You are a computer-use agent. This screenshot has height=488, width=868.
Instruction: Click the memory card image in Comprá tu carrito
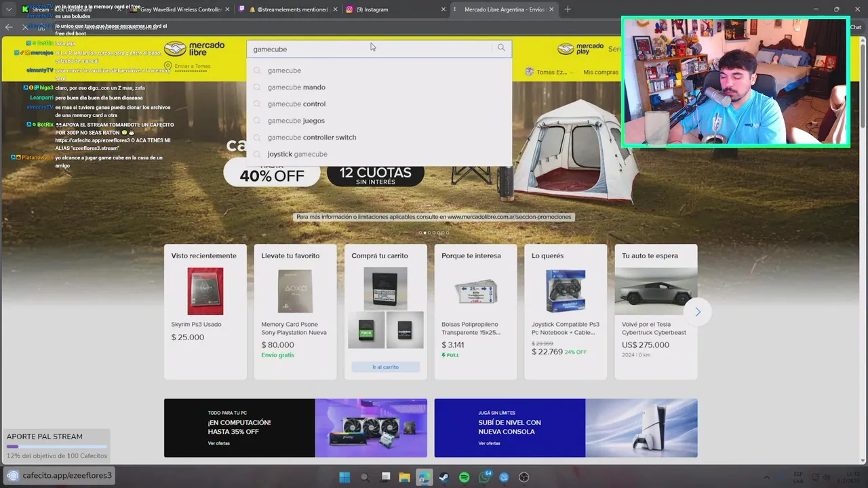point(385,288)
